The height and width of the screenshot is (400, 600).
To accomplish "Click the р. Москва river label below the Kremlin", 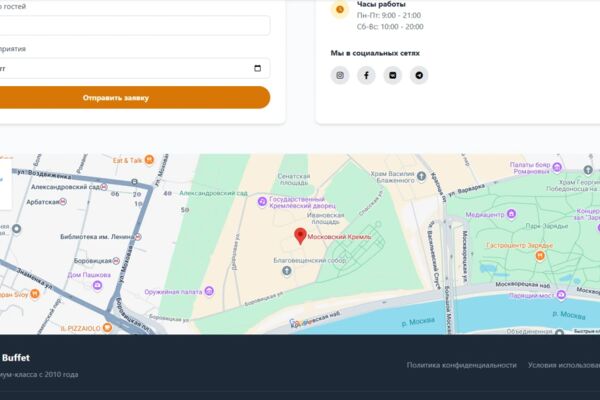I will pos(418,321).
